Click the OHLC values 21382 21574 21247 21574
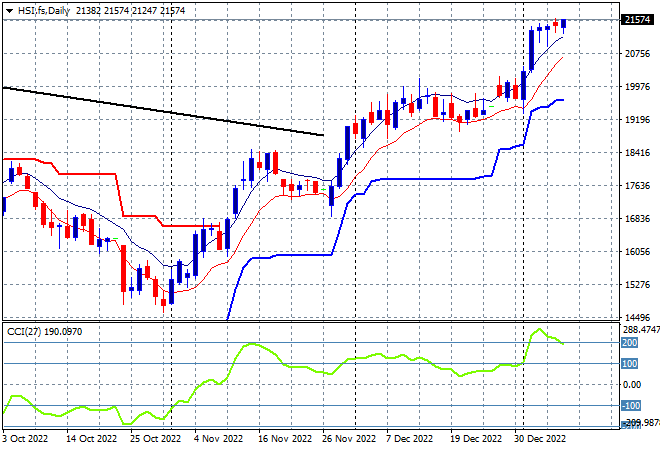 tap(130, 11)
